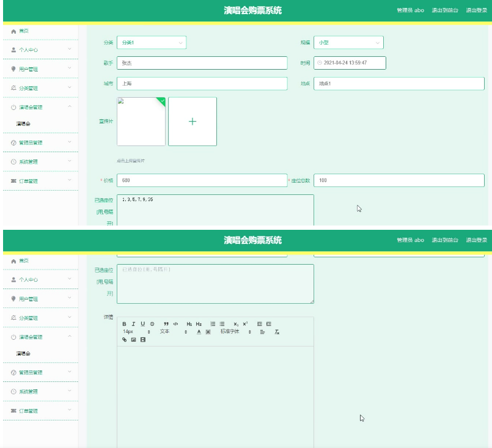Expand 分类管理 in the lower page sidebar
The height and width of the screenshot is (448, 492).
pos(40,317)
